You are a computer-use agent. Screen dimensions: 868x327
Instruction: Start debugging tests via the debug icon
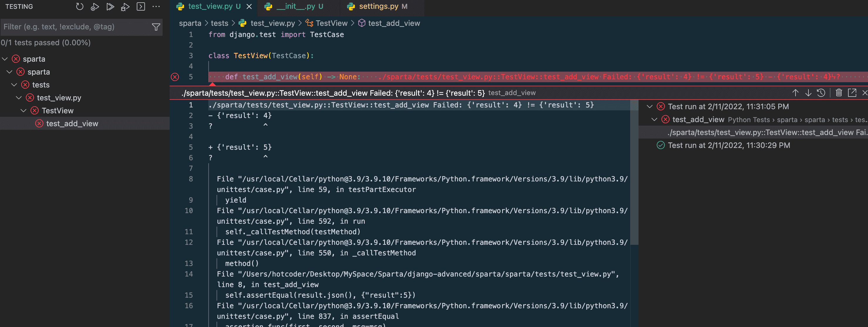point(125,6)
